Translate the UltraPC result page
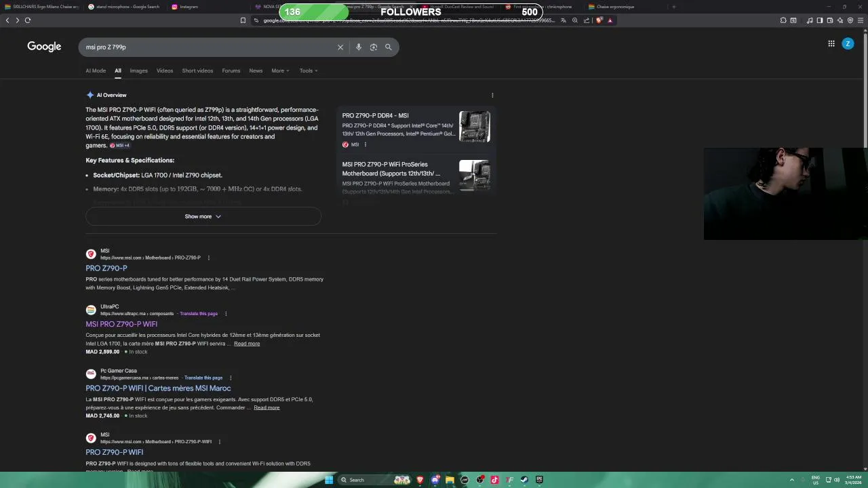Screen dimensions: 868x488 point(199,314)
